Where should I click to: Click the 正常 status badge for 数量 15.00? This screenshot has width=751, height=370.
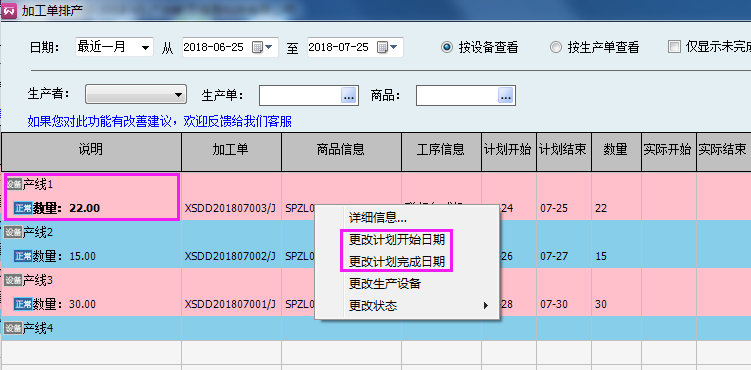pos(23,256)
